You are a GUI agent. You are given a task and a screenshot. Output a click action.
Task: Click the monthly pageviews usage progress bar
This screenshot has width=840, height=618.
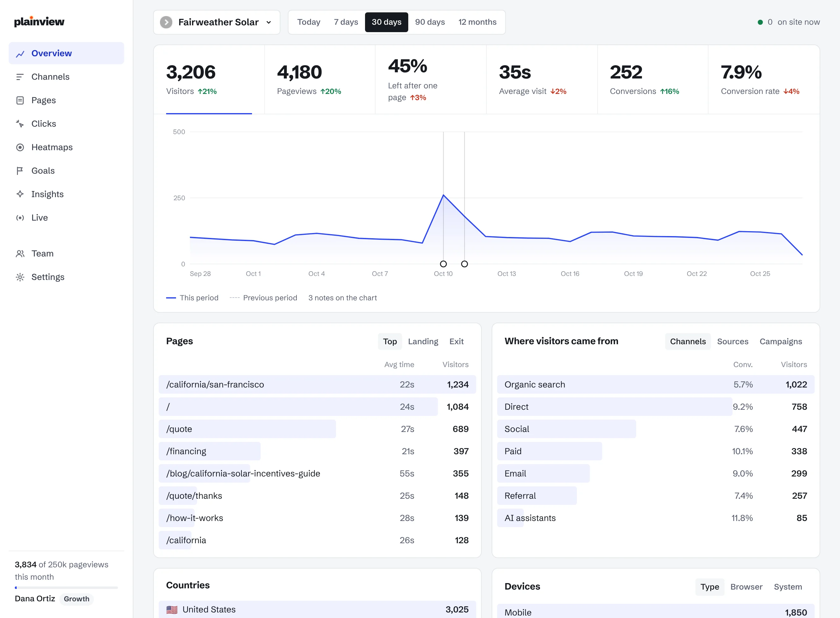66,588
